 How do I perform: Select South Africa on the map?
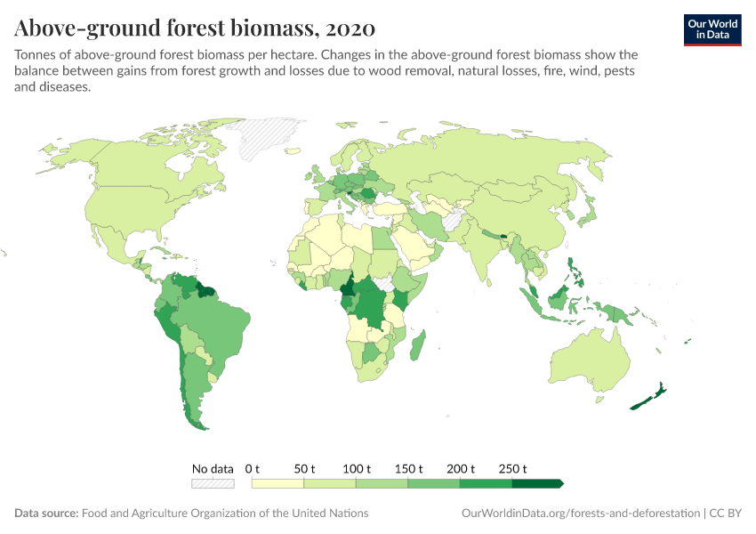point(371,370)
